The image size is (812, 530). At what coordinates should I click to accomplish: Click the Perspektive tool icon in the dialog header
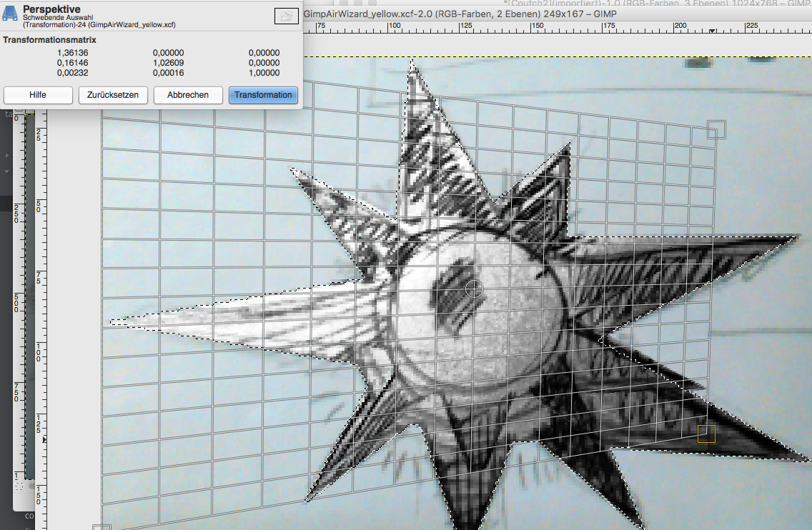[x=10, y=13]
